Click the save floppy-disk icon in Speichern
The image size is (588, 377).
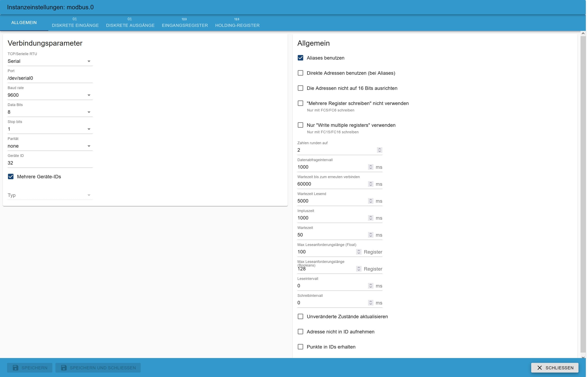tap(15, 368)
